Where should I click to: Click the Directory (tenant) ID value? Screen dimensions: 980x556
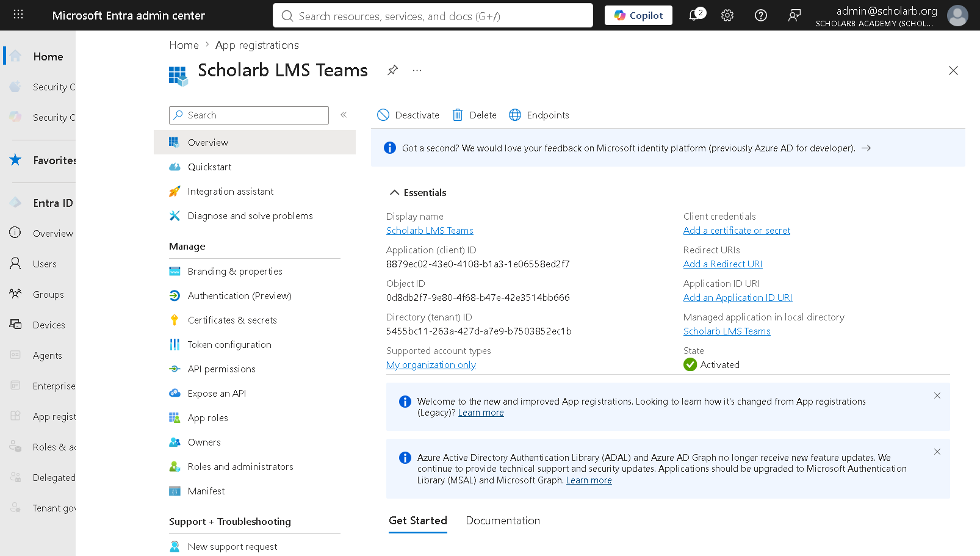coord(479,331)
